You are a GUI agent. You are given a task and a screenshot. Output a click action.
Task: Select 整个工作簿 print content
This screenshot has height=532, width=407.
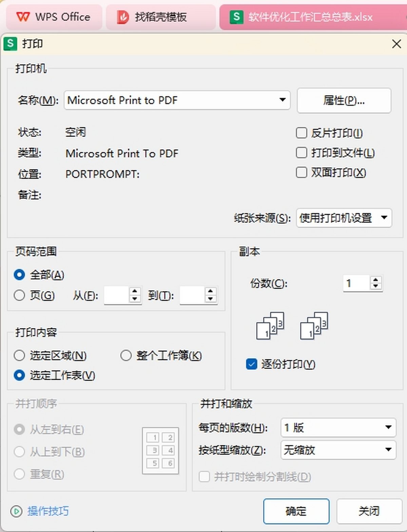[x=126, y=355]
